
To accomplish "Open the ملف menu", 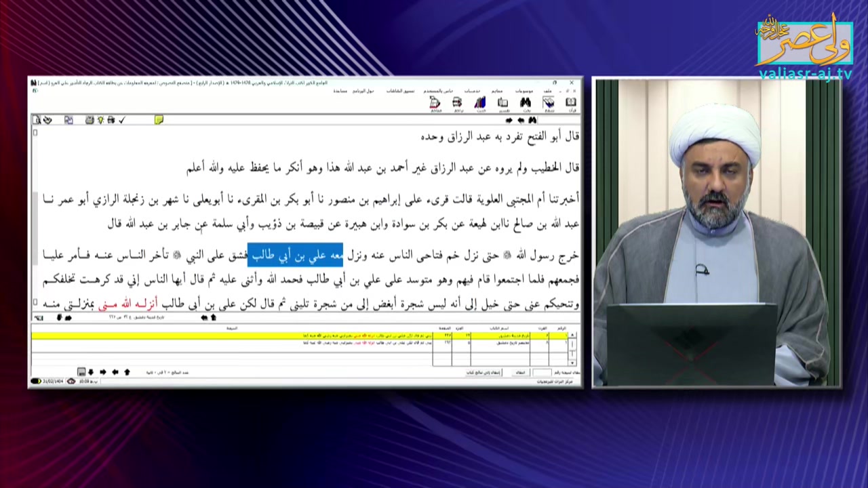I will (547, 91).
